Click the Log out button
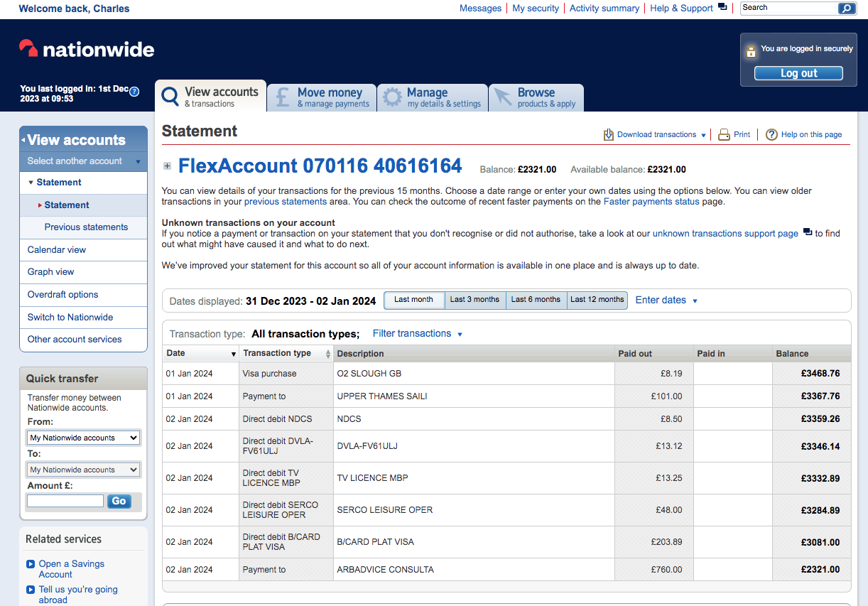 pos(798,73)
